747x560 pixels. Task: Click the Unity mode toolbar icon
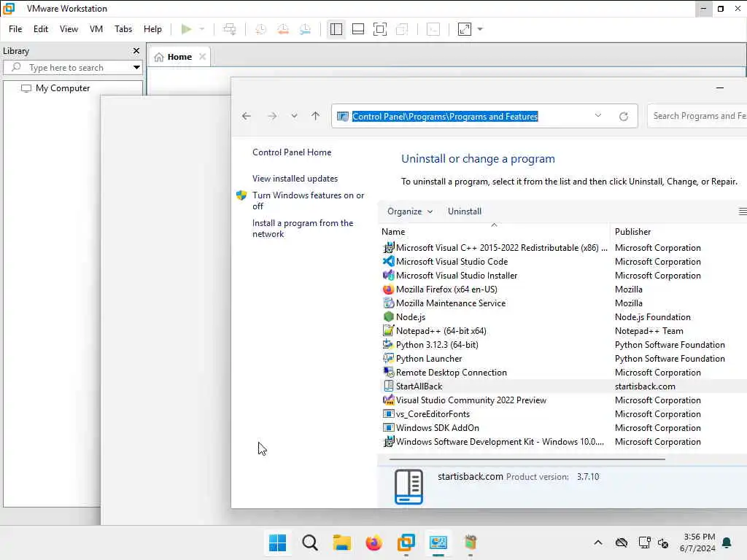click(402, 29)
